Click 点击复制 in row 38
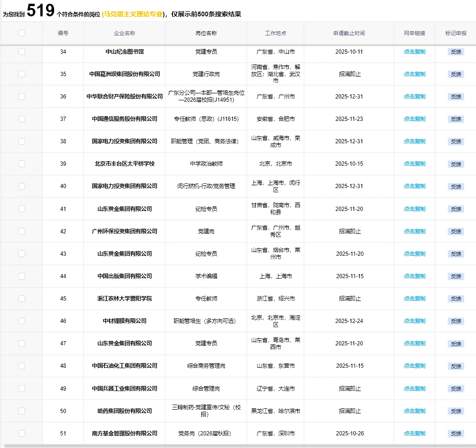The width and height of the screenshot is (476, 448). [414, 141]
